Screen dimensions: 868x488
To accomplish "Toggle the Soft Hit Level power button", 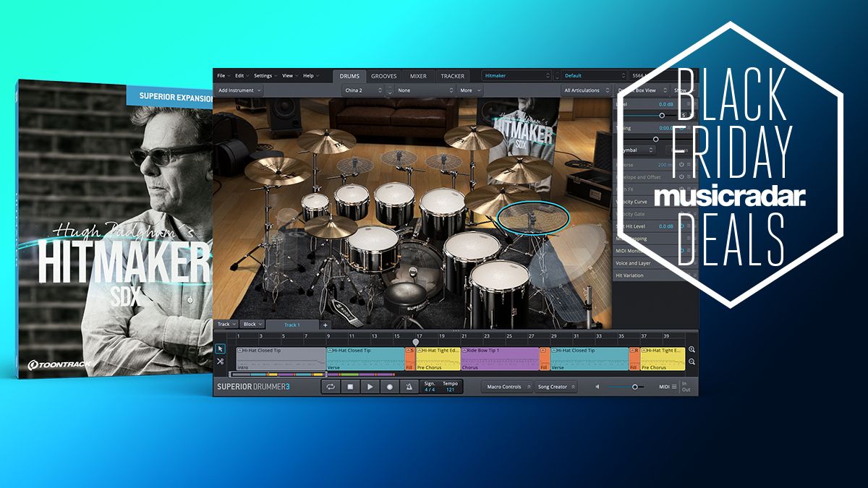I will 681,226.
